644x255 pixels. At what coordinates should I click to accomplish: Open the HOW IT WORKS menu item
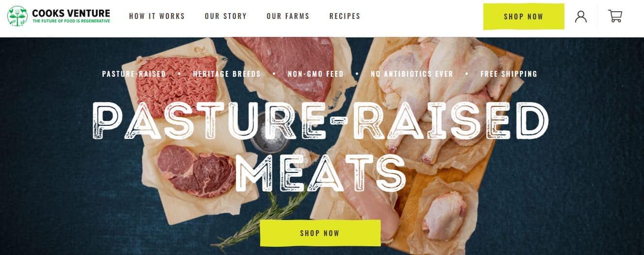pyautogui.click(x=157, y=16)
